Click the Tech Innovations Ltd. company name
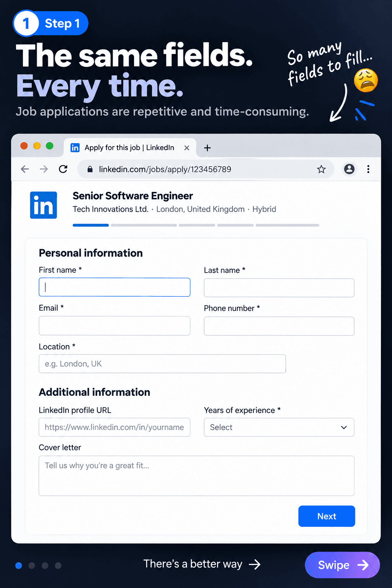The image size is (392, 588). coord(111,209)
